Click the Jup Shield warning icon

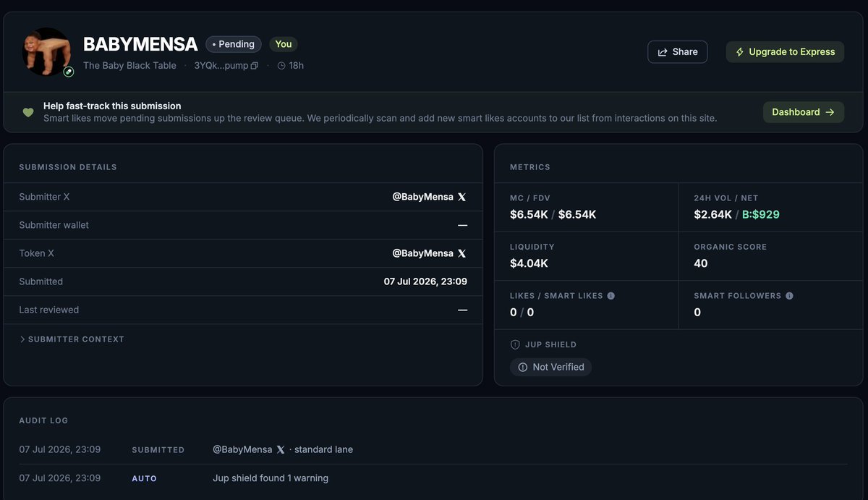pos(515,344)
